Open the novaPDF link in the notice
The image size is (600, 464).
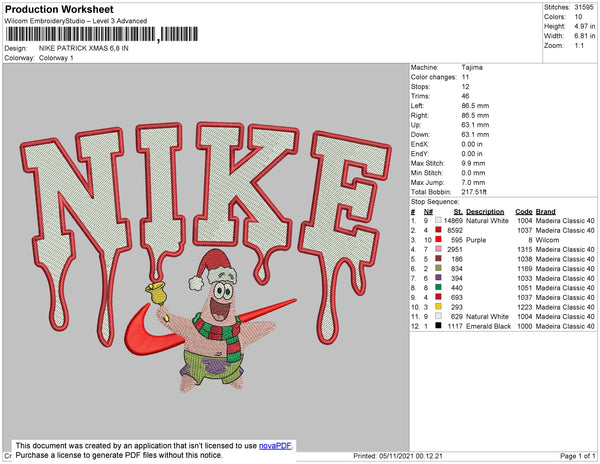pyautogui.click(x=275, y=446)
